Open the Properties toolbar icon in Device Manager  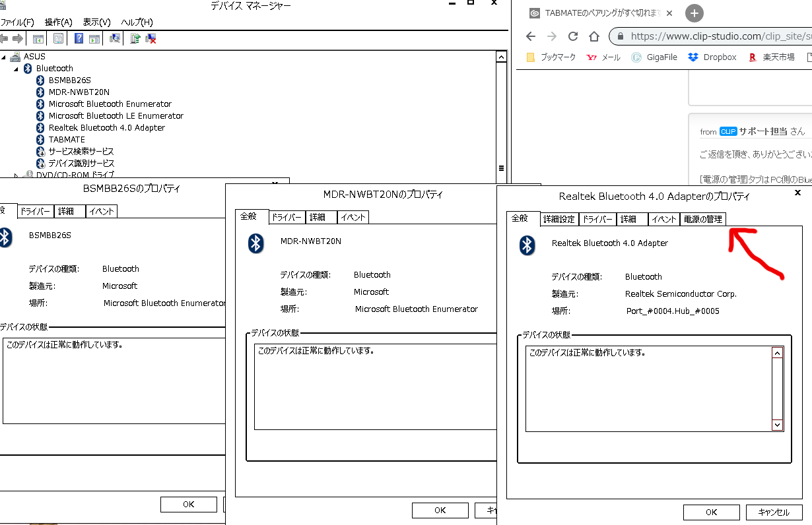(x=58, y=39)
